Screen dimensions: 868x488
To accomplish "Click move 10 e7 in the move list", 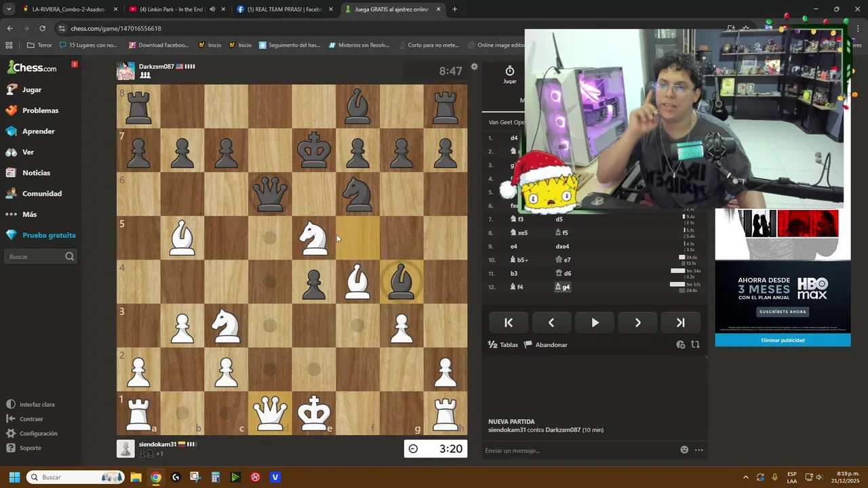I will point(563,260).
